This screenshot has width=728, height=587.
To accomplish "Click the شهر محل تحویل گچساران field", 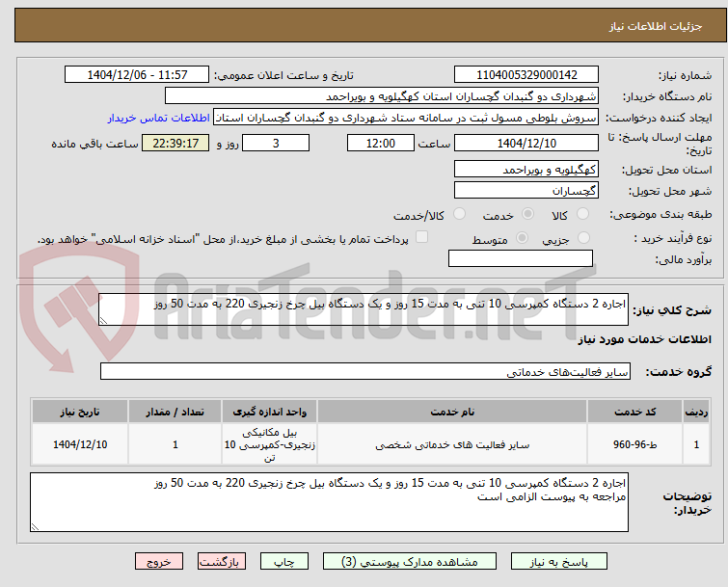I will point(526,190).
